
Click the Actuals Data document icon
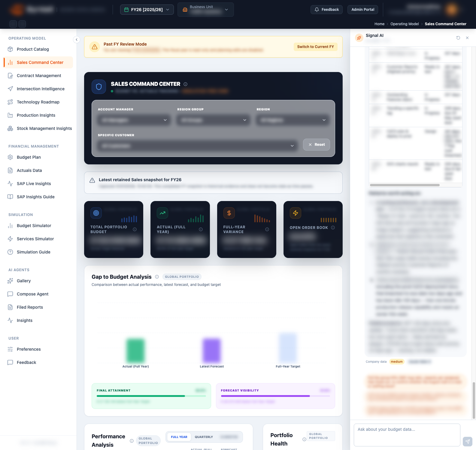tap(10, 170)
